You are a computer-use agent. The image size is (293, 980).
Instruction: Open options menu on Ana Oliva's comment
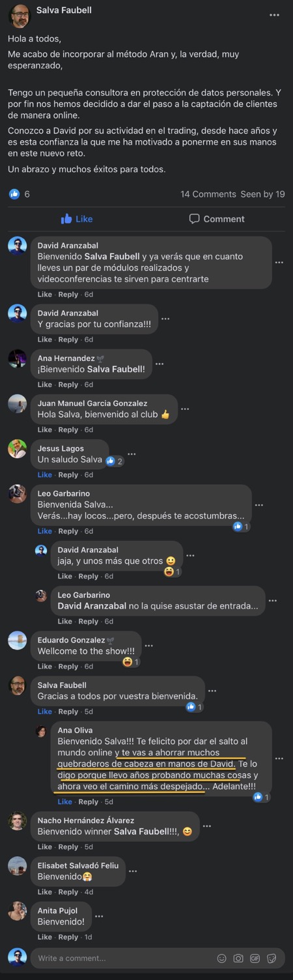coord(279,758)
